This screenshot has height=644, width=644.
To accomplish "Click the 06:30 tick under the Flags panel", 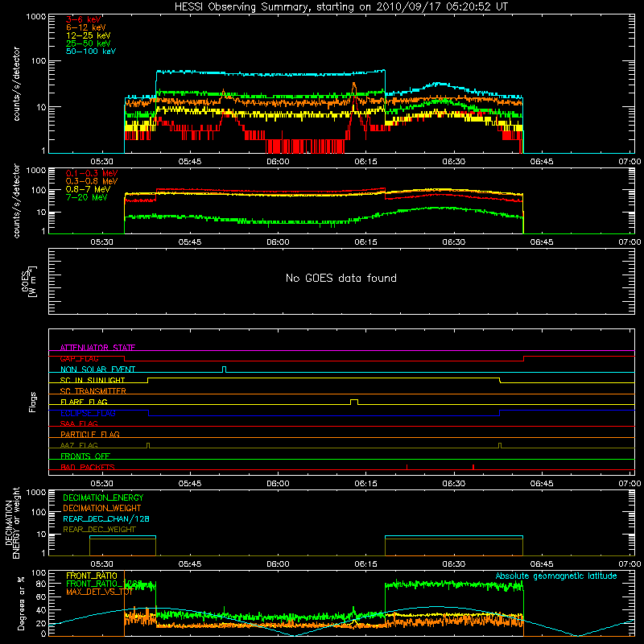I will click(x=454, y=484).
